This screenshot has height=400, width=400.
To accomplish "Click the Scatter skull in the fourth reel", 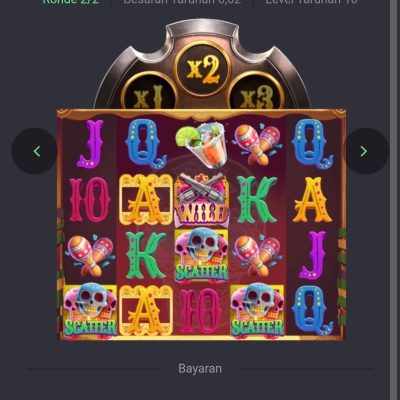I will click(257, 311).
